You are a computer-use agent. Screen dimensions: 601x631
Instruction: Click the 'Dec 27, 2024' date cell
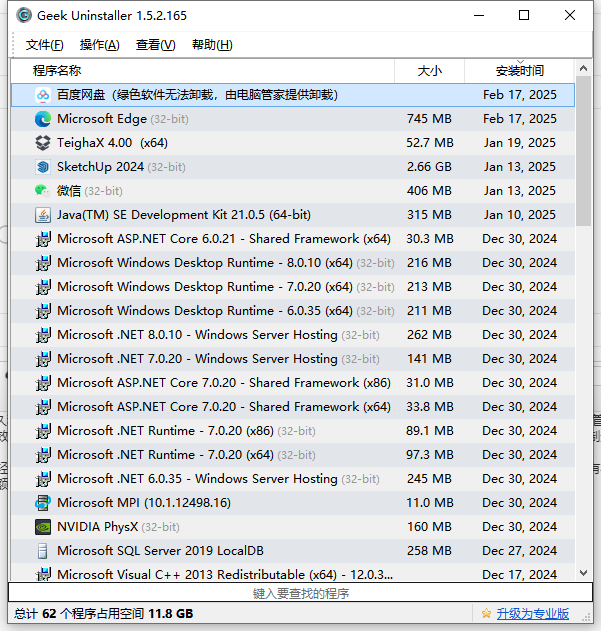(520, 551)
